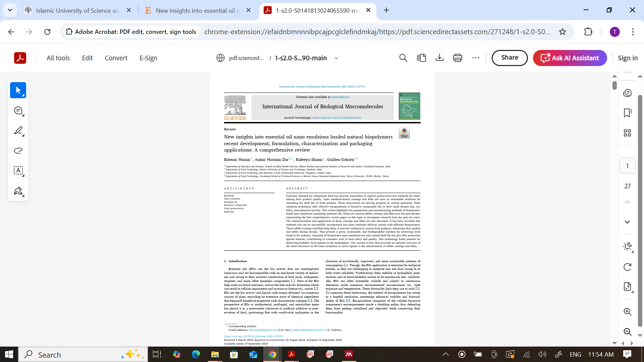Open the find text search icon

coord(403,58)
